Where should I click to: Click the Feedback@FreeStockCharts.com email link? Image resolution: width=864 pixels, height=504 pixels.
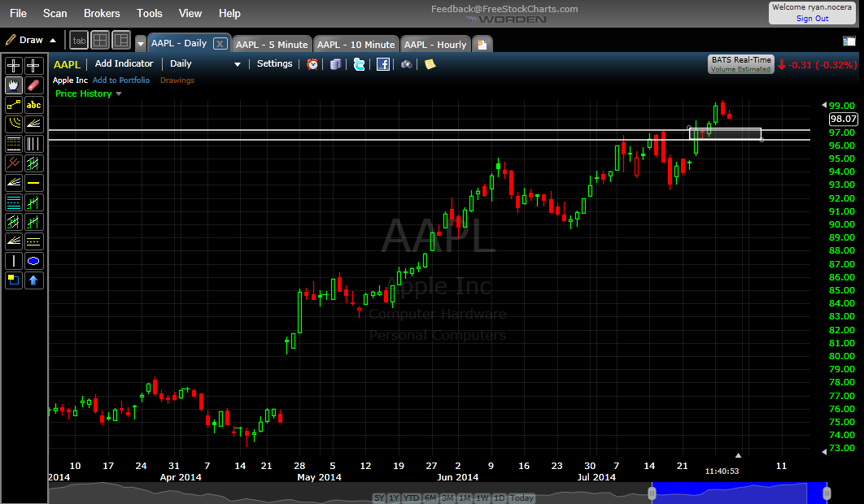click(504, 9)
